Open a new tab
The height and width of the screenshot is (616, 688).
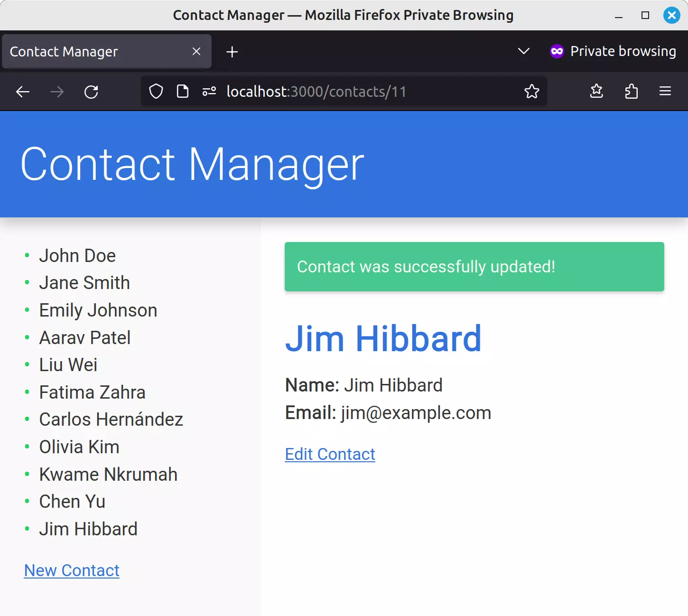[x=232, y=52]
